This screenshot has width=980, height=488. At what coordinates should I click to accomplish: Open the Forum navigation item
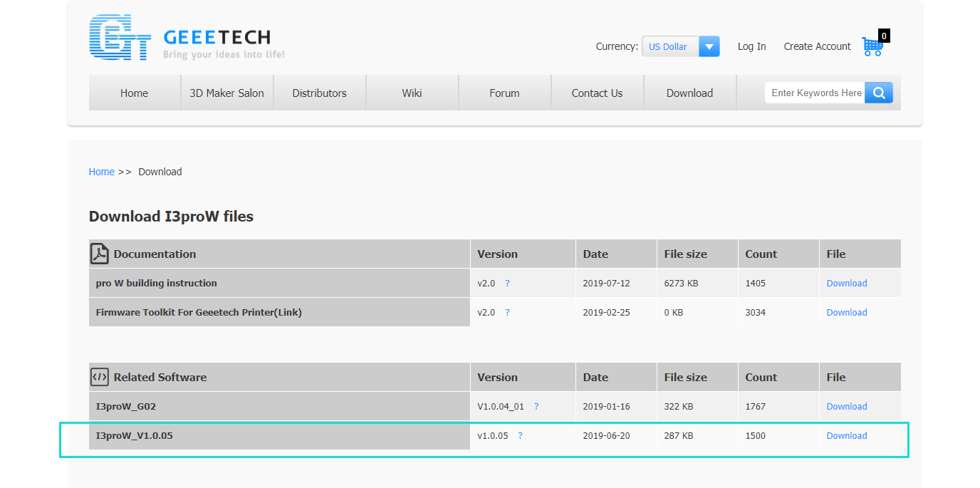point(504,93)
